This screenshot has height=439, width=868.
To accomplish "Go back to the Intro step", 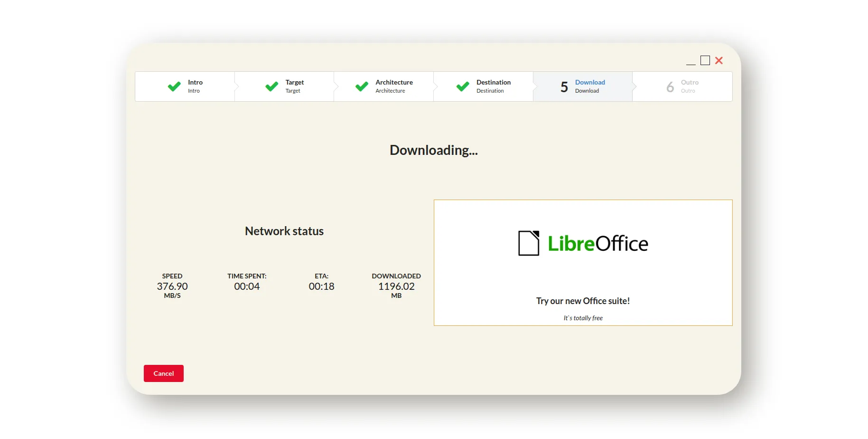I will (x=185, y=86).
